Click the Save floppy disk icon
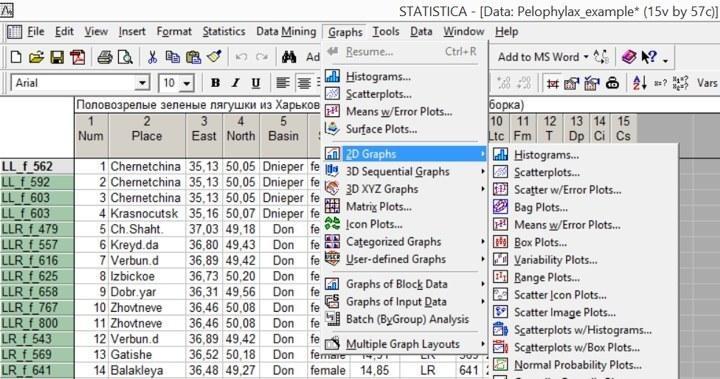 click(x=57, y=57)
